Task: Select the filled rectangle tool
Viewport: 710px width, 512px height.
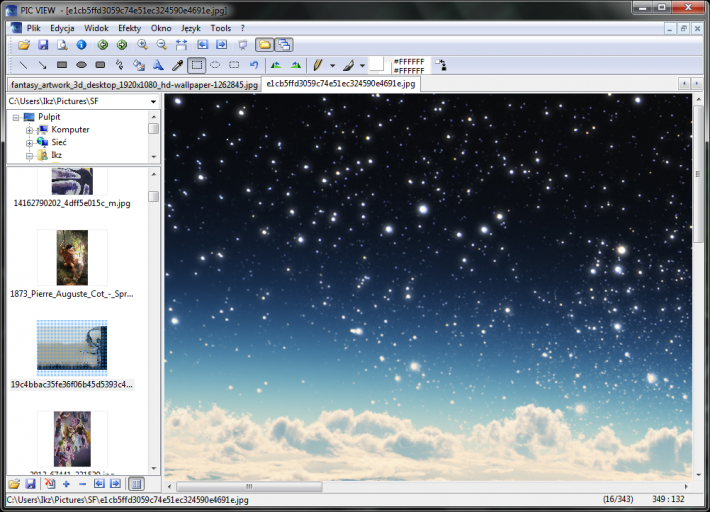Action: pyautogui.click(x=62, y=65)
